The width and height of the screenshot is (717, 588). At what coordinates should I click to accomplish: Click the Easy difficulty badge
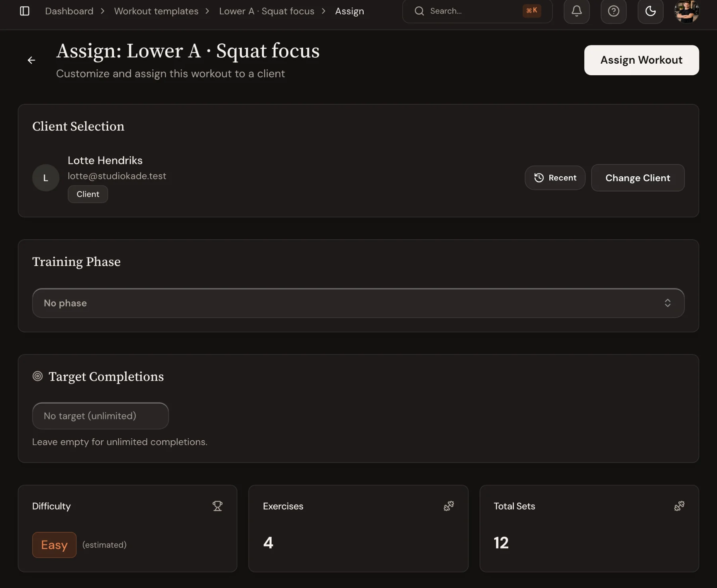pos(54,545)
